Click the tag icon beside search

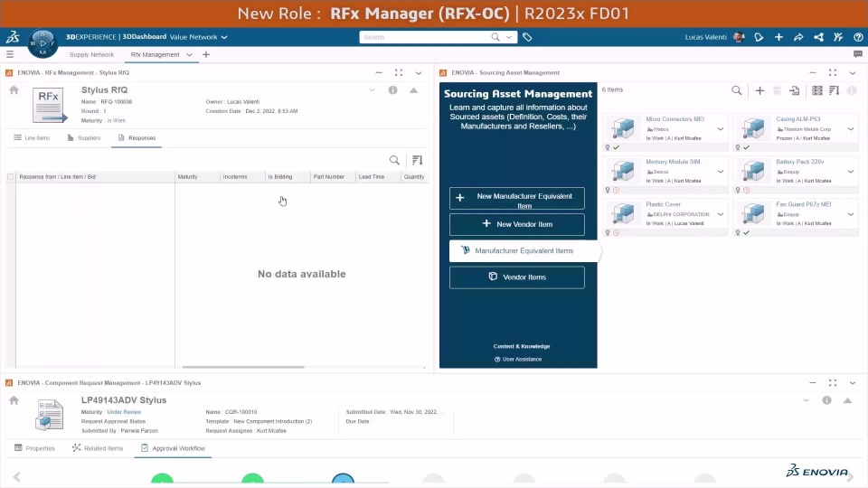[x=527, y=37]
